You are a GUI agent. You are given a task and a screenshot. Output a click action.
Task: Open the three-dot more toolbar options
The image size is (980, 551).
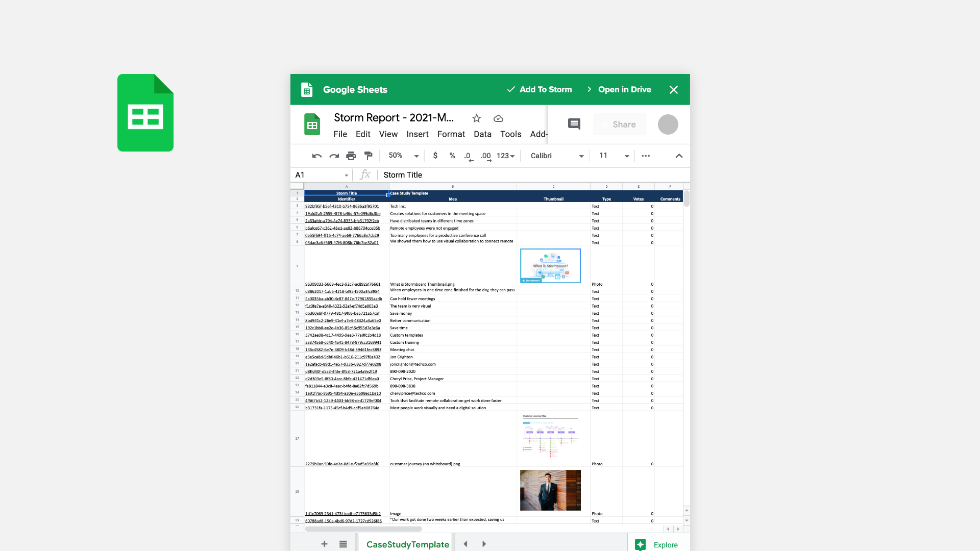coord(646,156)
